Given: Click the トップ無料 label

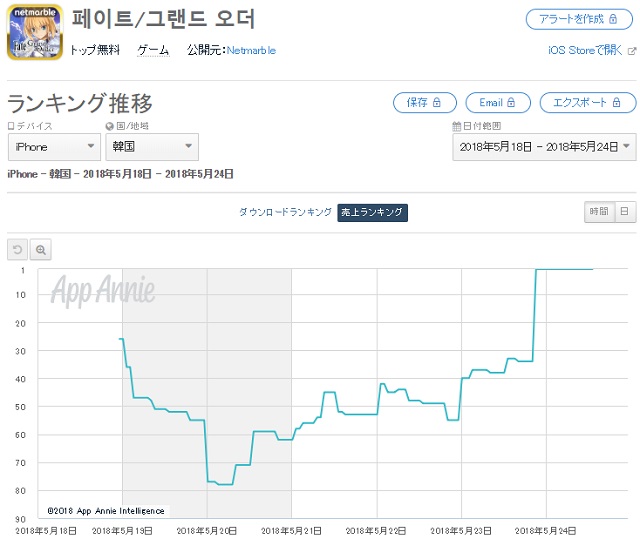Looking at the screenshot, I should pos(95,50).
